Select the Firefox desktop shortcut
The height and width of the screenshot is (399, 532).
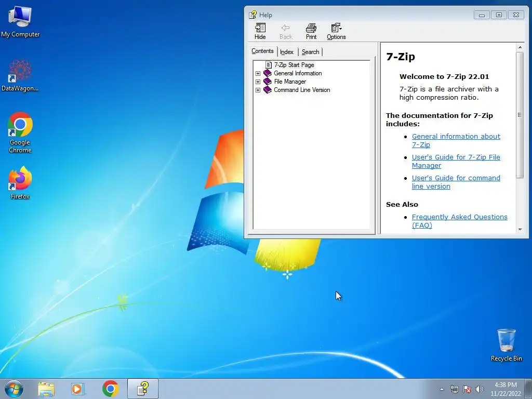[20, 182]
